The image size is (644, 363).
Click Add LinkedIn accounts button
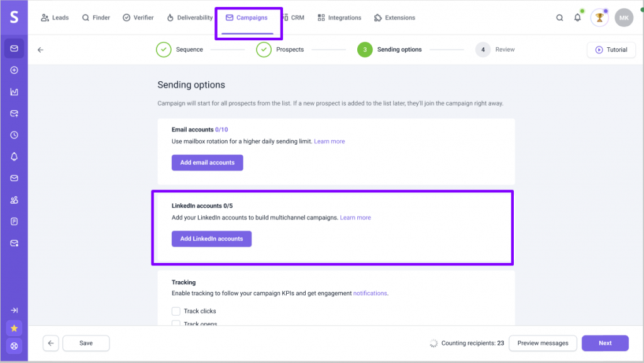(211, 238)
